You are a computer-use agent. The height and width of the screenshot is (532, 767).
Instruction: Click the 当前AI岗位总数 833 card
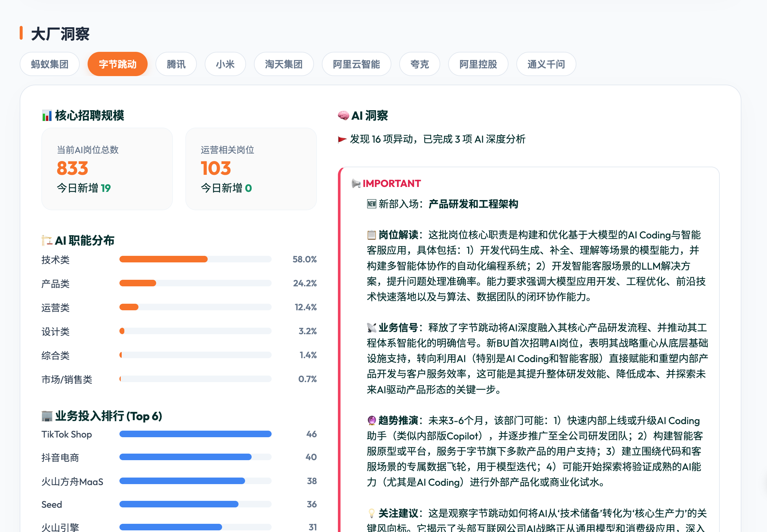[107, 169]
